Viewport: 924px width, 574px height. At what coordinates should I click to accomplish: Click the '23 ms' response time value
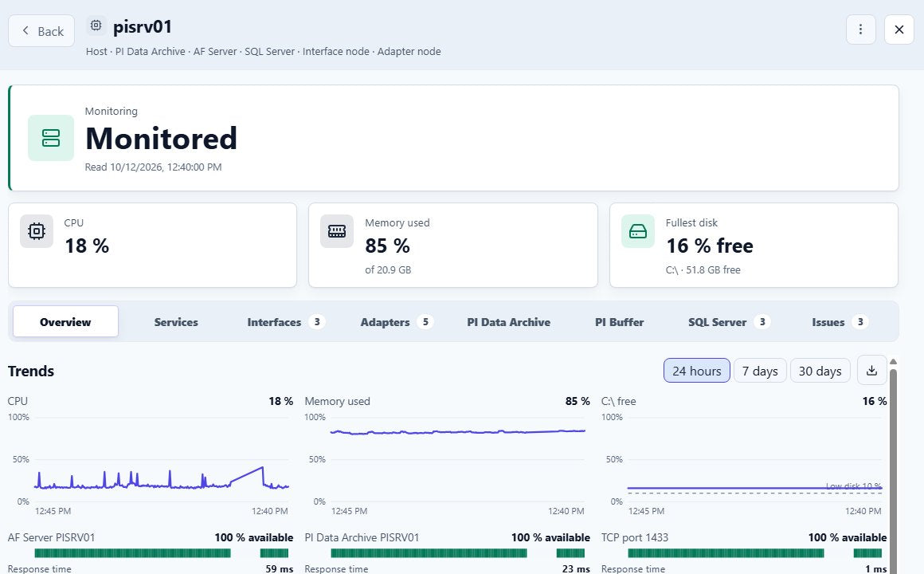(x=576, y=568)
